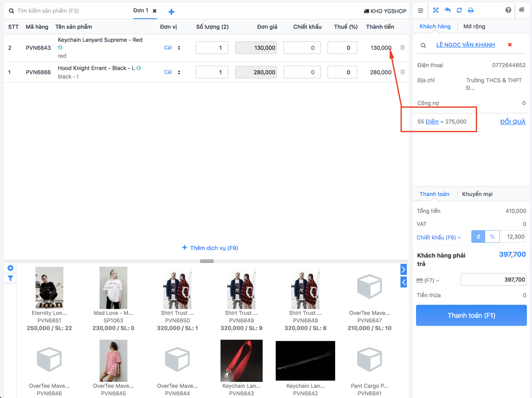This screenshot has width=532, height=398.
Task: Open product grid settings gear
Action: 10,268
